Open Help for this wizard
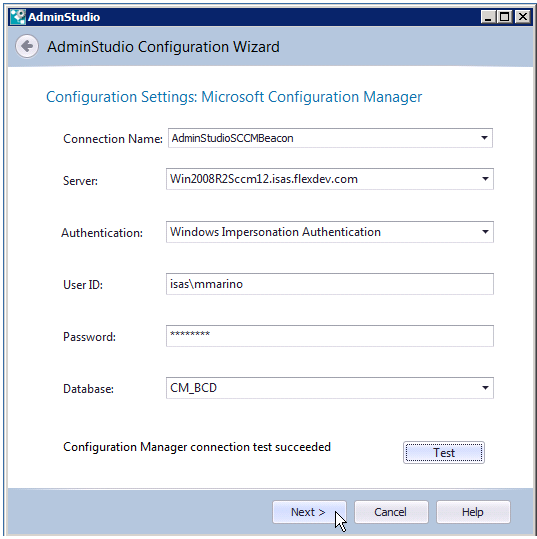Viewport: 537px width, 539px height. (x=473, y=512)
